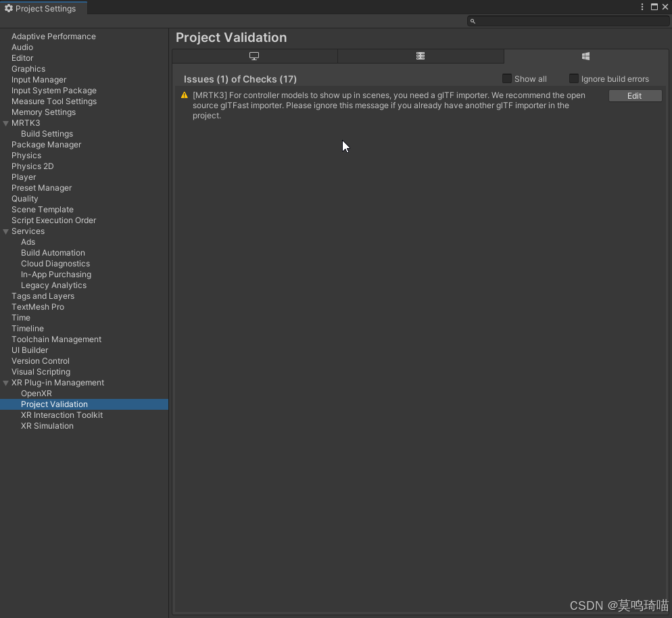Screen dimensions: 672x618
Task: Switch to Project Settings tab
Action: (44, 8)
